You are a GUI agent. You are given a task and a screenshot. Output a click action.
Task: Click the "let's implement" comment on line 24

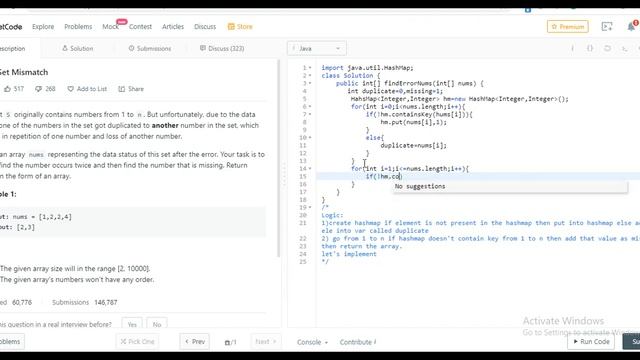[x=349, y=254]
